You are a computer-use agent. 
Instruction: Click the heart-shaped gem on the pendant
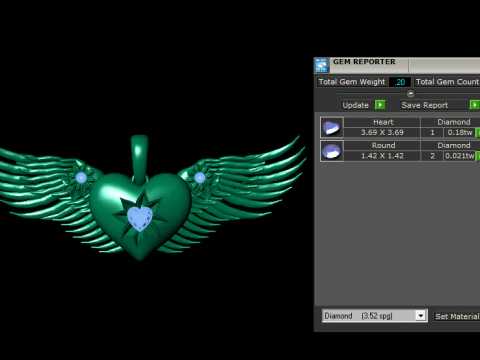pos(140,218)
